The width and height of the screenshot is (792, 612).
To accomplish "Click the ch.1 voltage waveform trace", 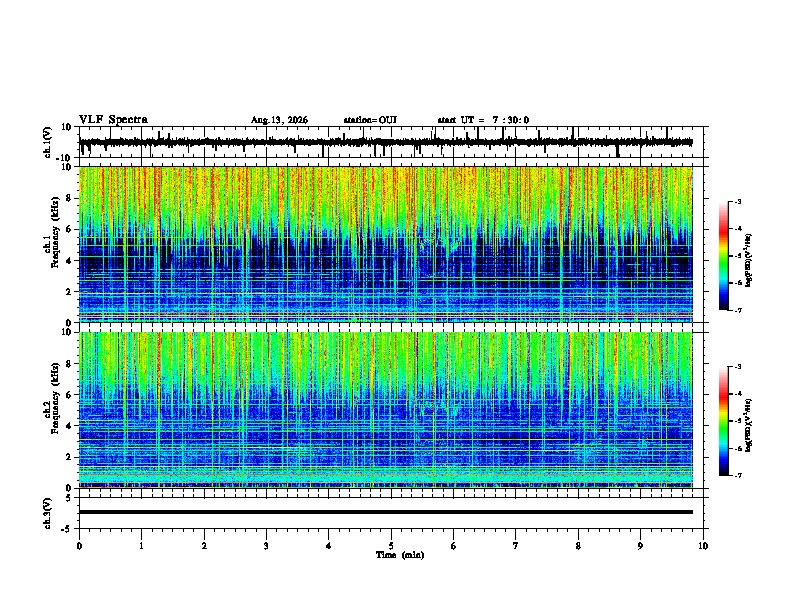I will (x=386, y=142).
